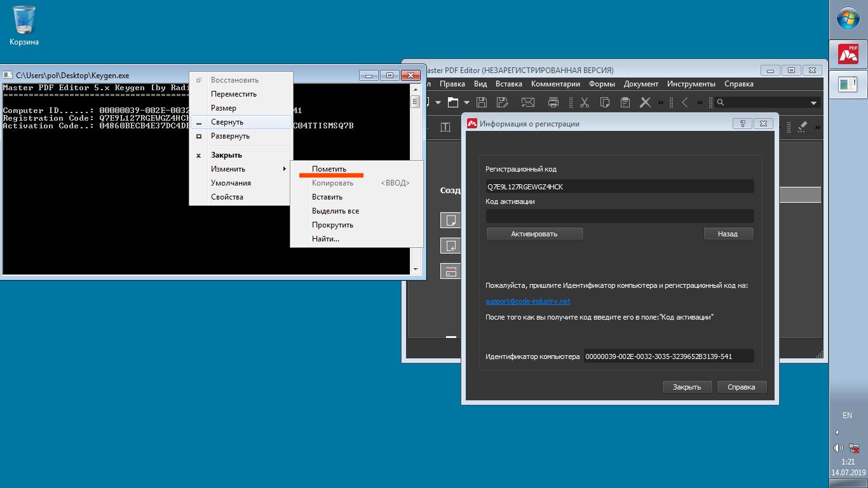
Task: Select Выделить все in the edit submenu
Action: click(356, 211)
